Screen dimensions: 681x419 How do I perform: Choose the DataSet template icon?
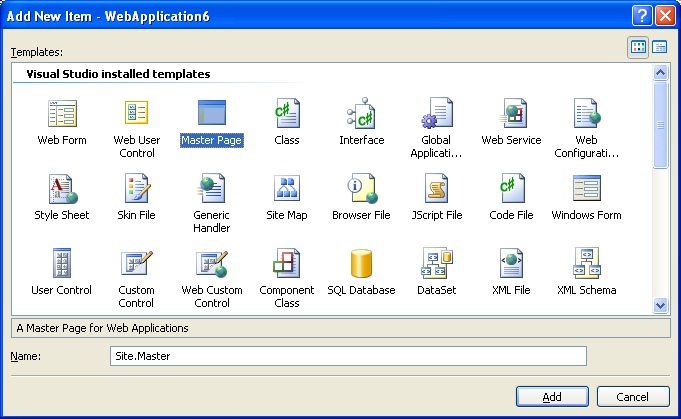click(x=436, y=263)
